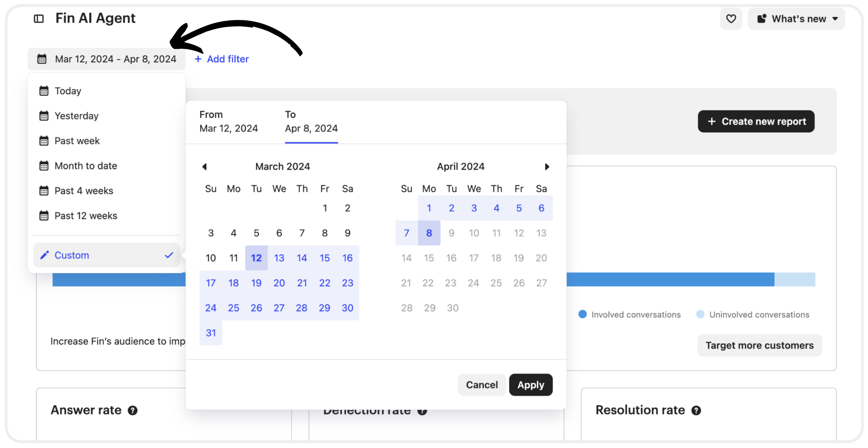
Task: Click the Resolution rate help icon
Action: 696,410
